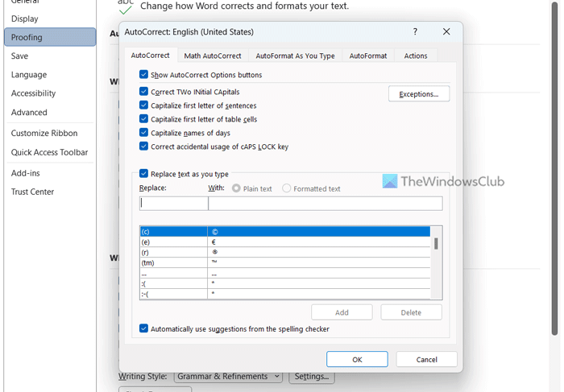
Task: Select the :( replacement row
Action: coord(284,283)
